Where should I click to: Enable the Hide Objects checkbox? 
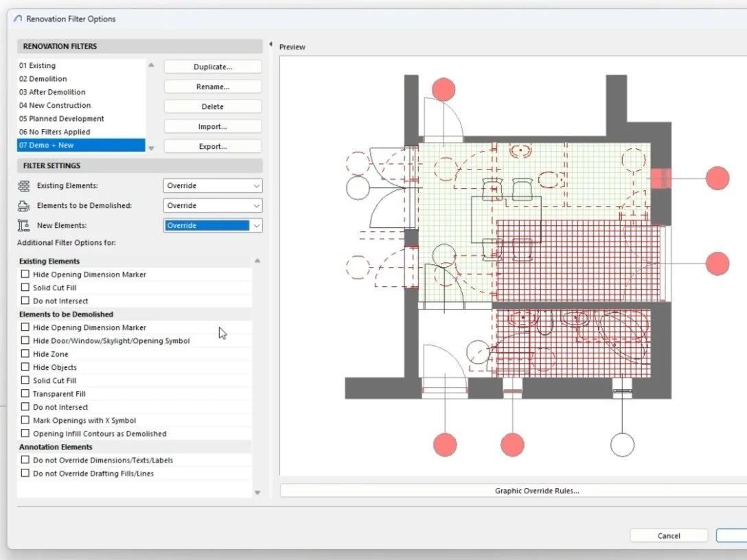coord(25,367)
